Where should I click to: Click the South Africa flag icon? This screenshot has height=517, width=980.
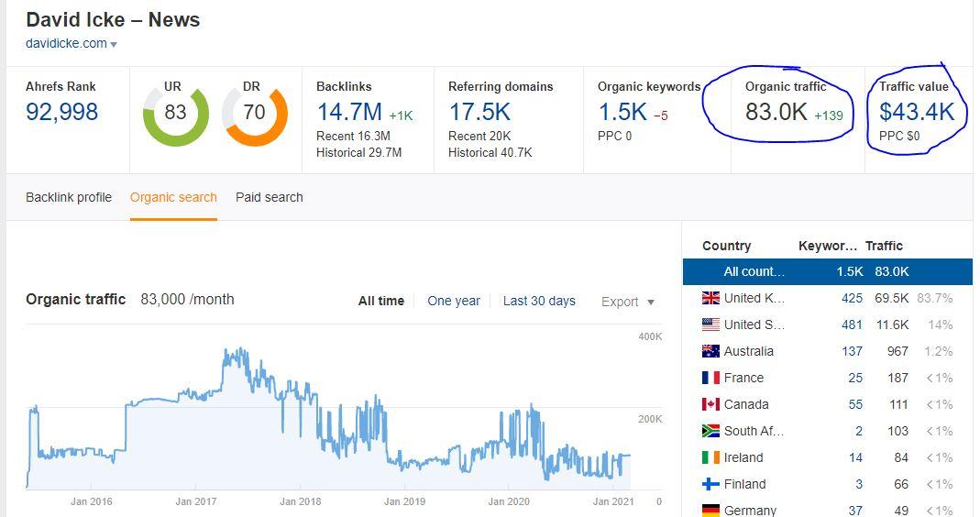pos(710,431)
